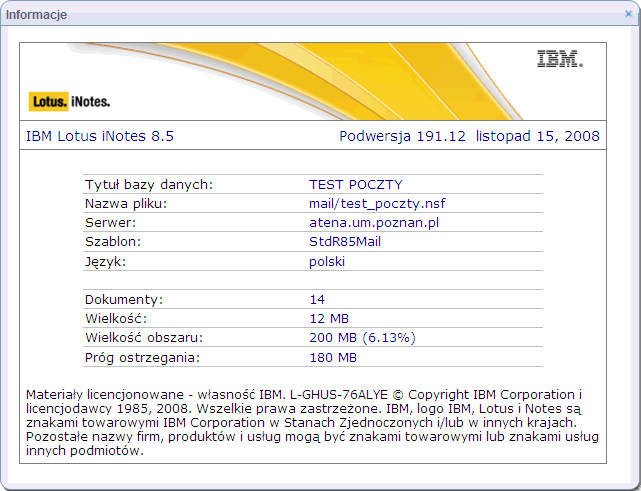Select the quota value '200 MB (6.13%)'

coord(363,338)
